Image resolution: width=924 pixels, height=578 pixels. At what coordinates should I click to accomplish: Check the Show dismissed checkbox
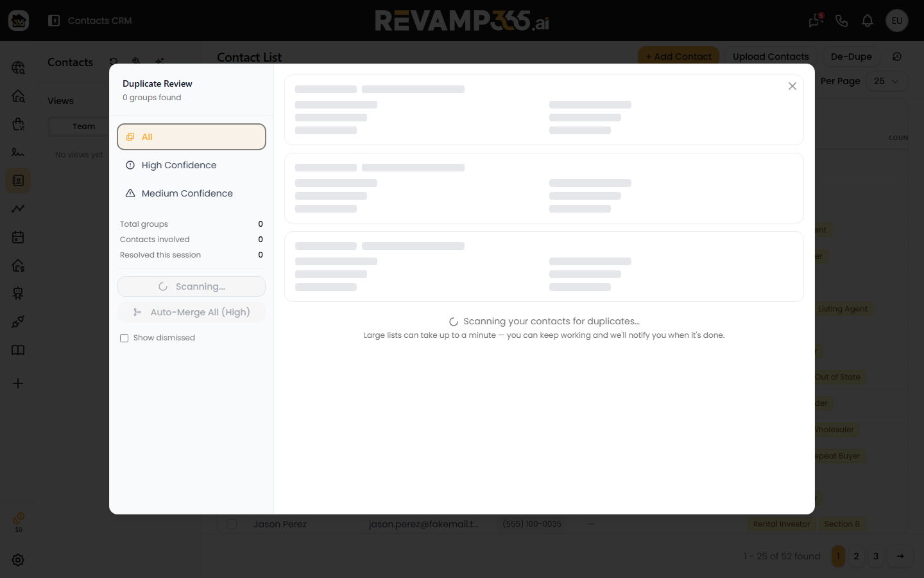point(124,338)
